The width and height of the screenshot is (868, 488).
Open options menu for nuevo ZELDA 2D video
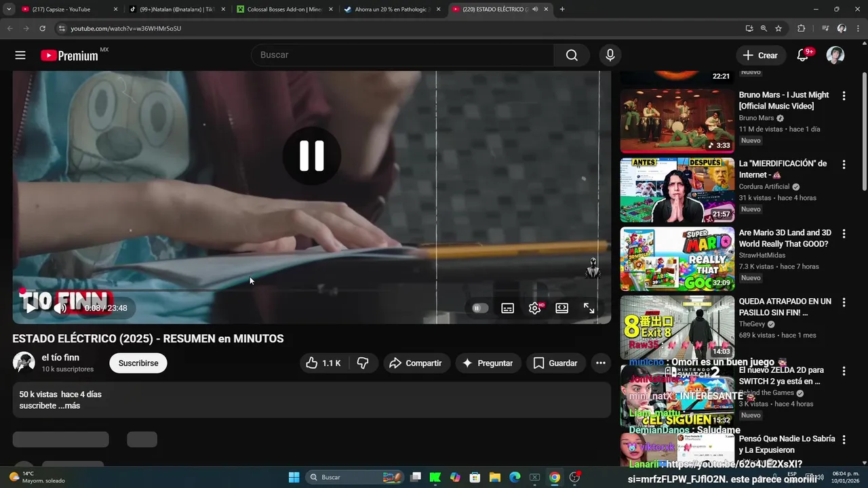pyautogui.click(x=844, y=371)
